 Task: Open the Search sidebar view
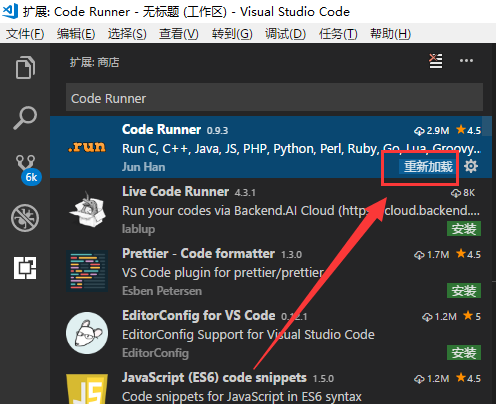pyautogui.click(x=25, y=118)
